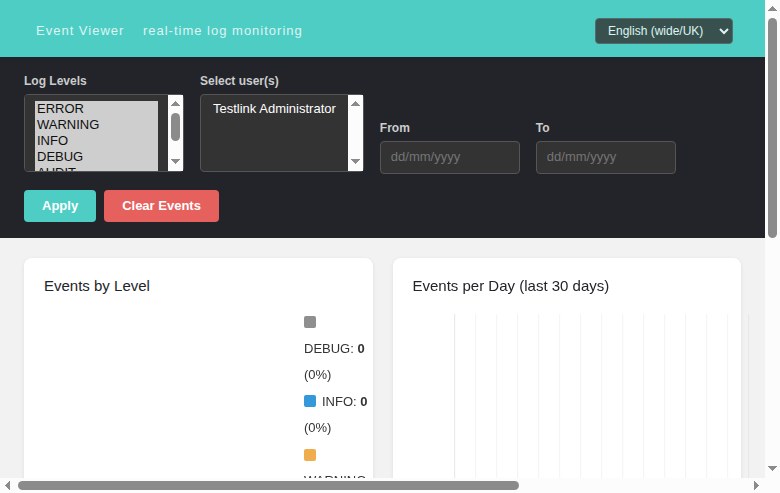Viewport: 780px width, 493px height.
Task: Choose Testlink Administrator in user list
Action: point(274,108)
